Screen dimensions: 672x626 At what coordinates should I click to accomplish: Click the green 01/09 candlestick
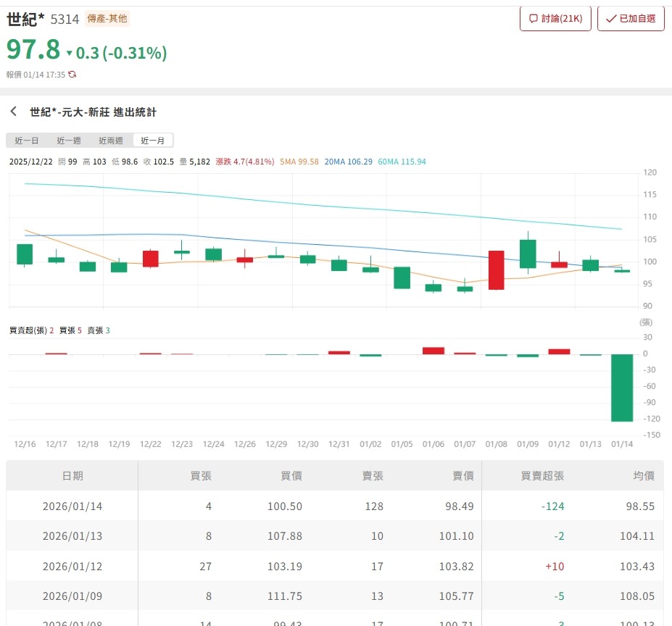click(528, 254)
